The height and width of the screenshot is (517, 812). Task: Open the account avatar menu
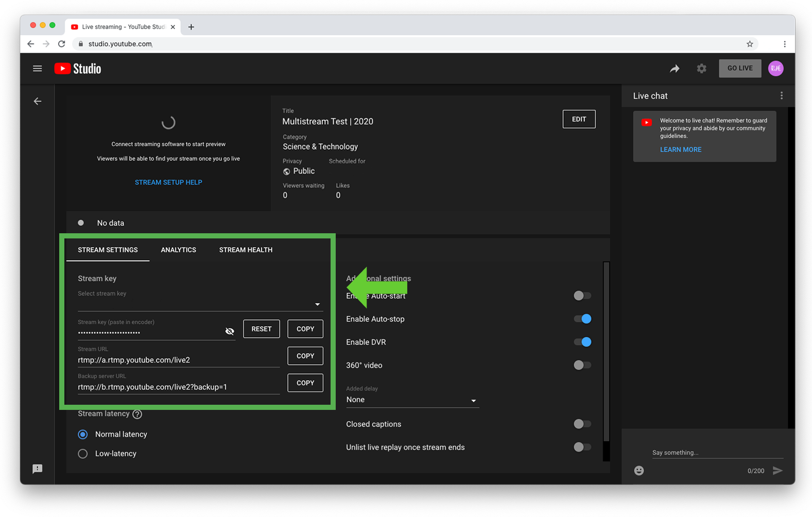click(776, 68)
